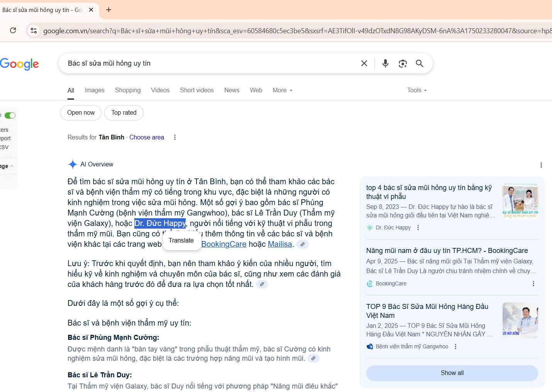
Task: View site information icon in address bar
Action: [34, 31]
